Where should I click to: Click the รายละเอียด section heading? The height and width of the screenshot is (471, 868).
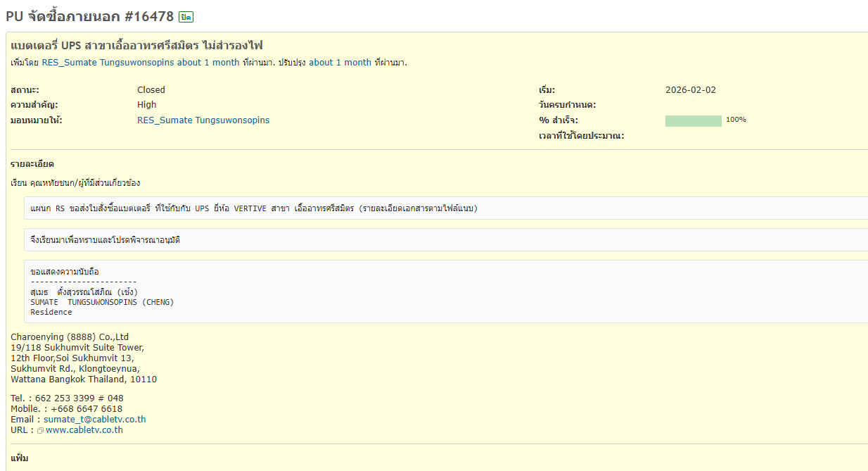click(32, 164)
